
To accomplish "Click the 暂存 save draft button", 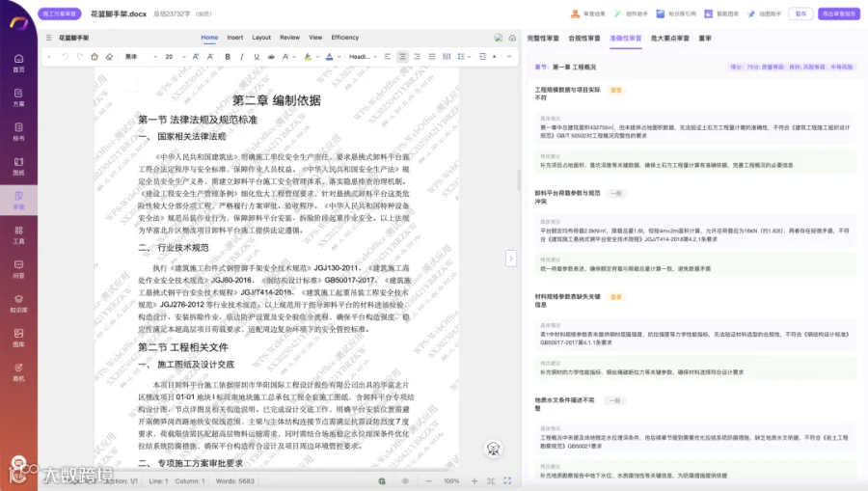I will click(800, 14).
